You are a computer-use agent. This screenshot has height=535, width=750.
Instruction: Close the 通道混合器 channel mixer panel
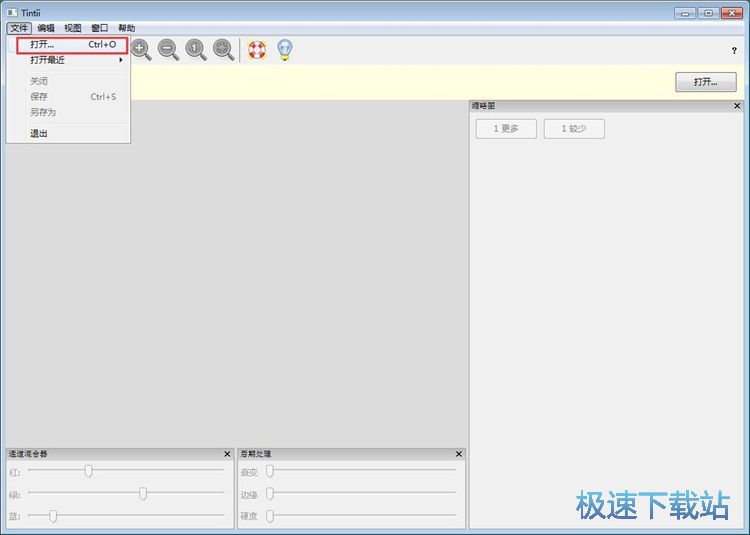click(x=227, y=454)
